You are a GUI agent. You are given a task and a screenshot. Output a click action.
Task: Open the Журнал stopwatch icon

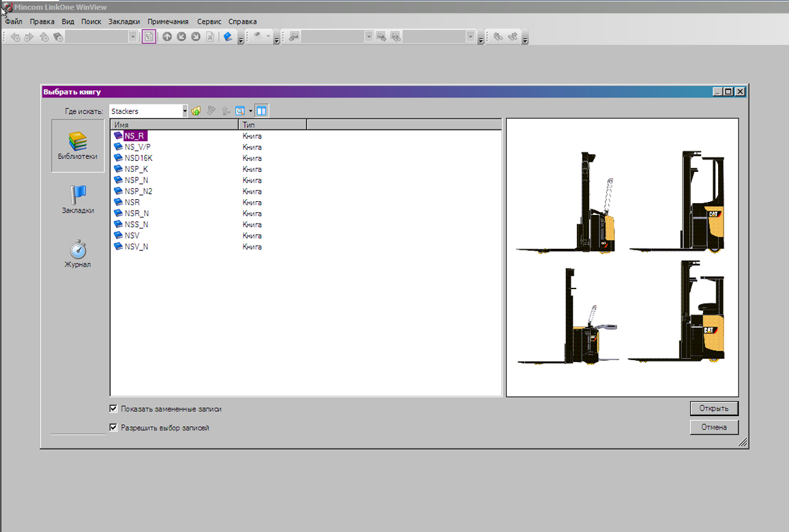click(x=77, y=249)
